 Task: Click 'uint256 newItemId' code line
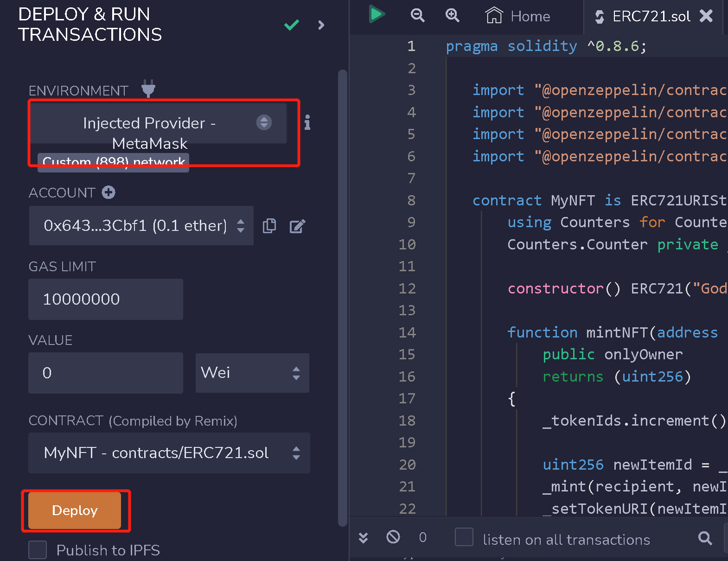coord(635,465)
